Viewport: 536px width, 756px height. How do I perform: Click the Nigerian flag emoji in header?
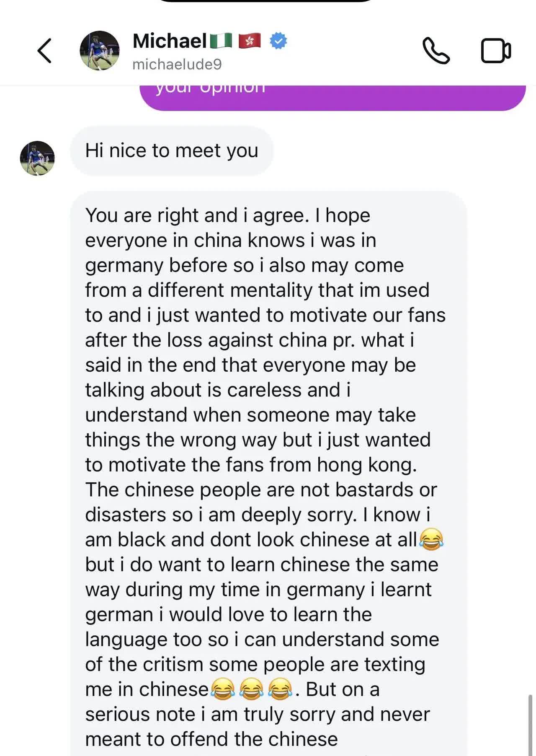tap(221, 41)
